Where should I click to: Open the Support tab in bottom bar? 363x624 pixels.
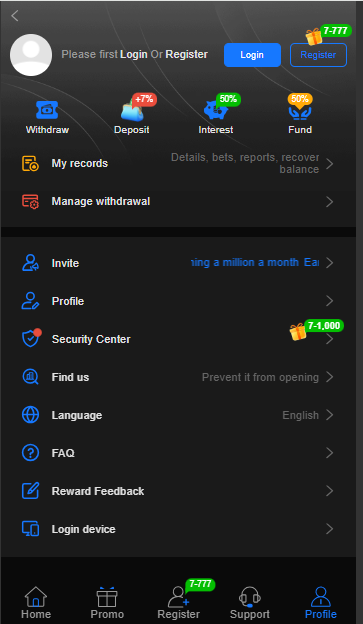point(250,603)
